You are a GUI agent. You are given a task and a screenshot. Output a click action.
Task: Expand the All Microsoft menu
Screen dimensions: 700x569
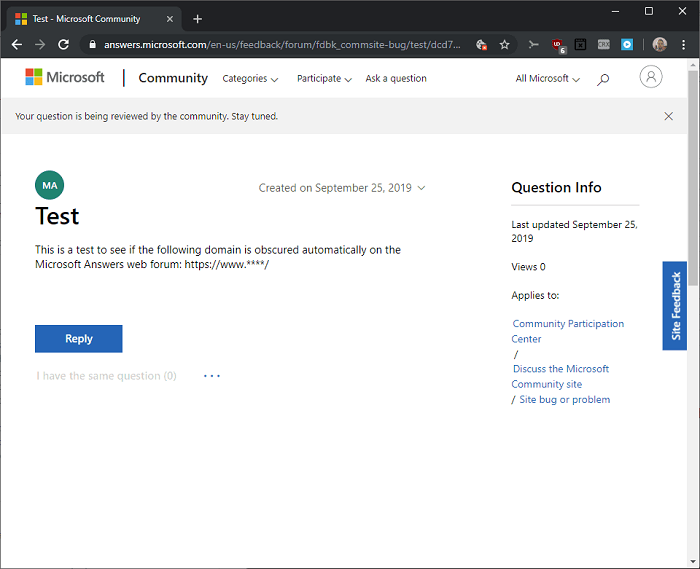point(548,79)
